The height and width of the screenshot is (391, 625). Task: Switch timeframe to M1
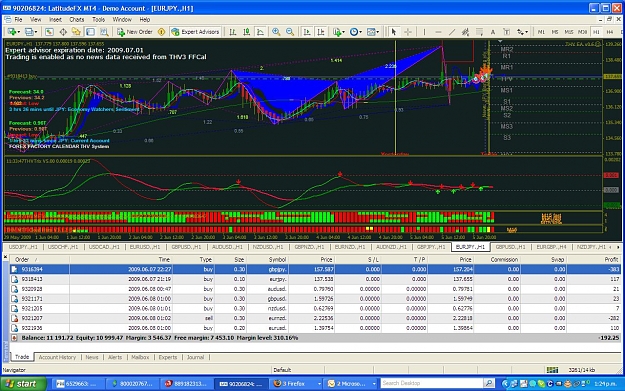(x=541, y=32)
